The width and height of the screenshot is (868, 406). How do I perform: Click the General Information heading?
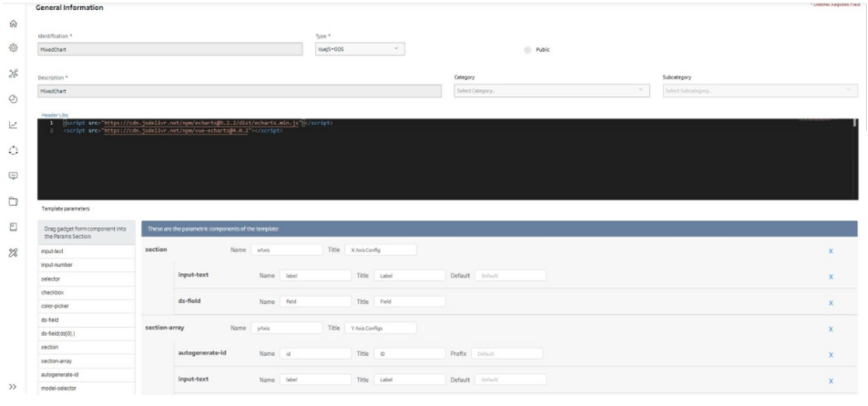[69, 8]
